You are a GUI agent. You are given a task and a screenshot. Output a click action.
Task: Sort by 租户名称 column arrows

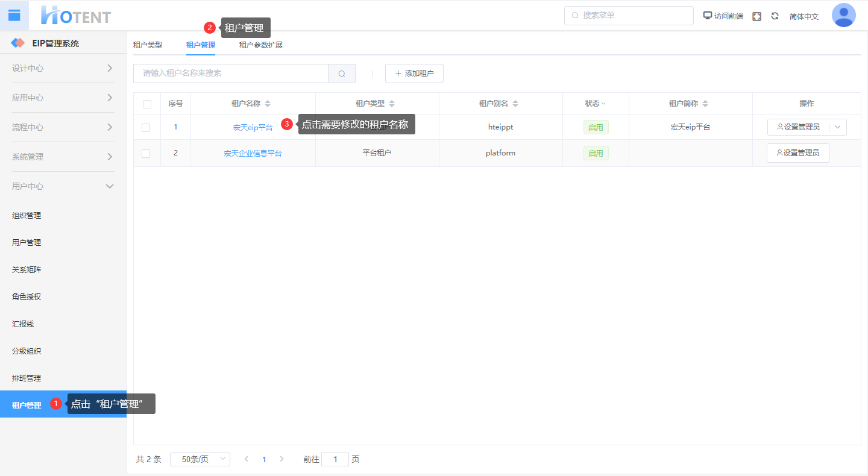coord(268,104)
